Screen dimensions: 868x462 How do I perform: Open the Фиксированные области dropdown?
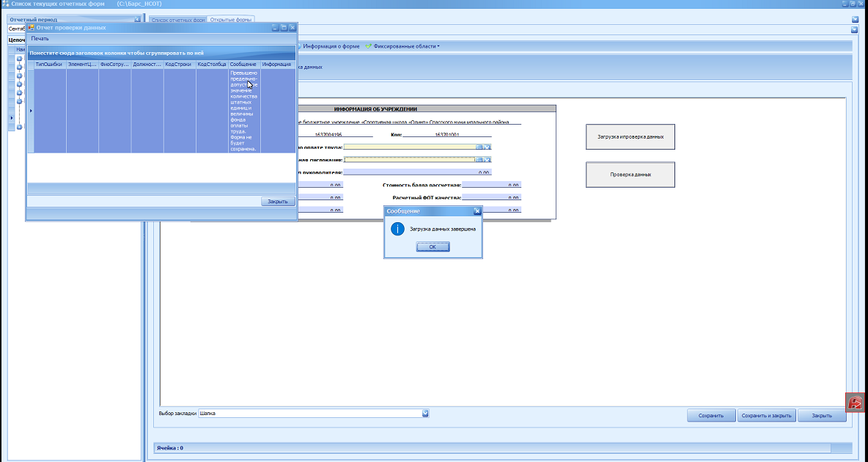point(406,46)
